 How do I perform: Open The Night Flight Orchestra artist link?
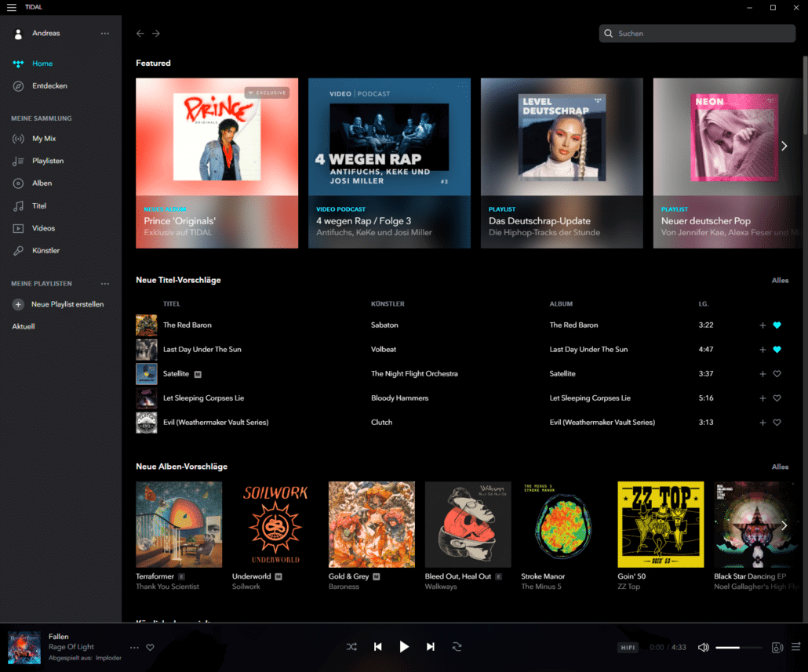(x=414, y=374)
